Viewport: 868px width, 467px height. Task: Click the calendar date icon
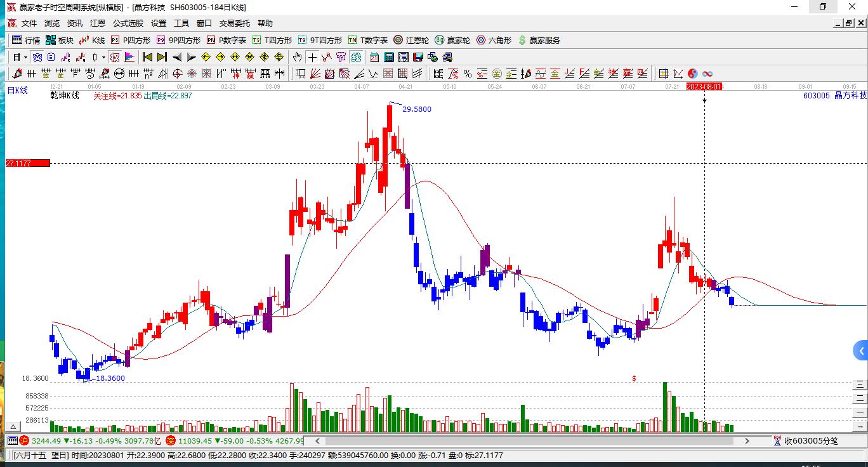[374, 57]
